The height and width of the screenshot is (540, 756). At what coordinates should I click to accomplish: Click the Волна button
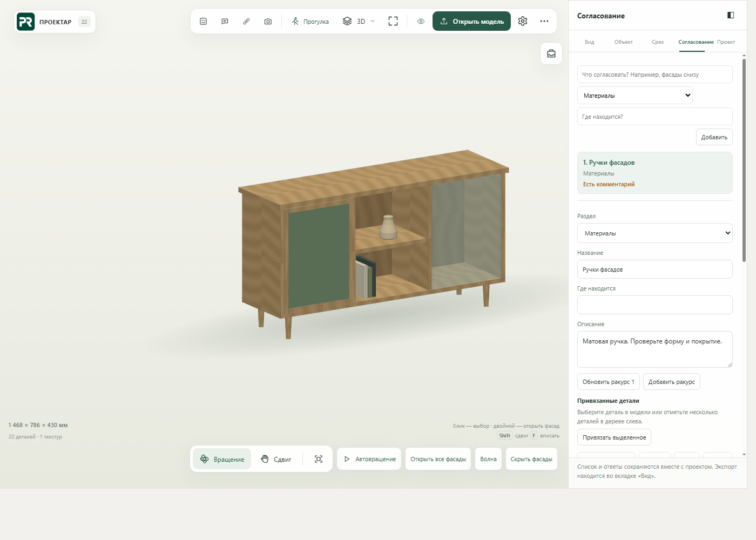pyautogui.click(x=488, y=459)
